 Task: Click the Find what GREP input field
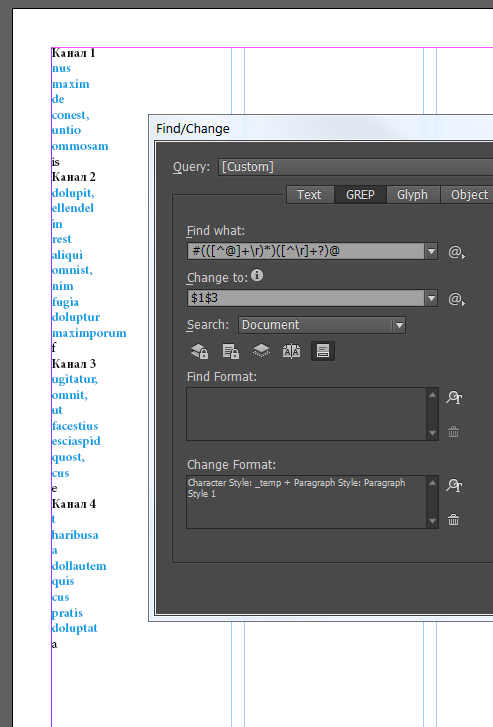click(306, 251)
